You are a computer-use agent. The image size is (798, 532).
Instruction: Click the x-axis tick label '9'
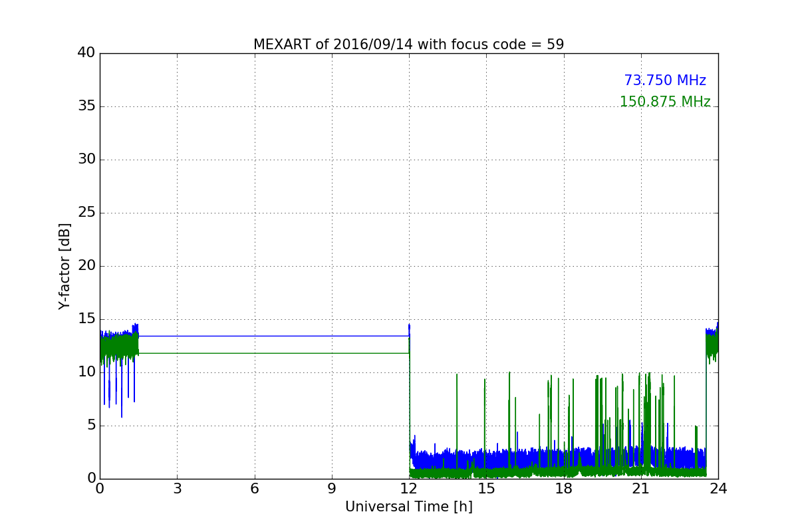tap(332, 489)
